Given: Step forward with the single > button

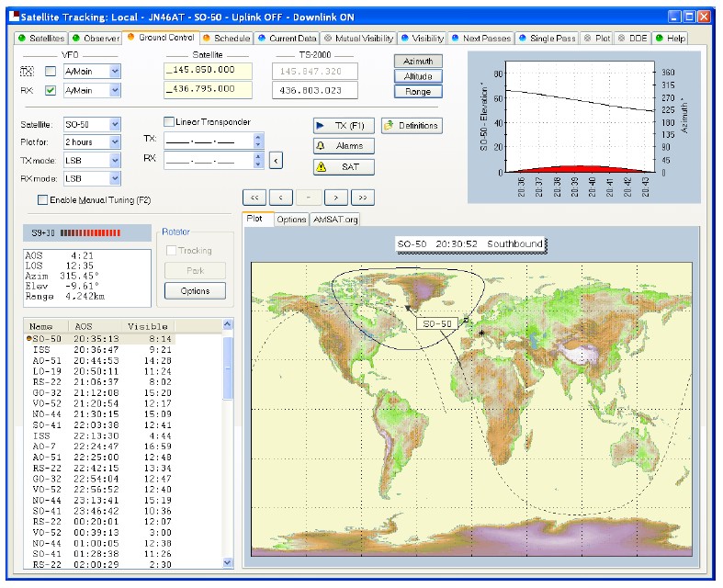Looking at the screenshot, I should click(x=335, y=198).
